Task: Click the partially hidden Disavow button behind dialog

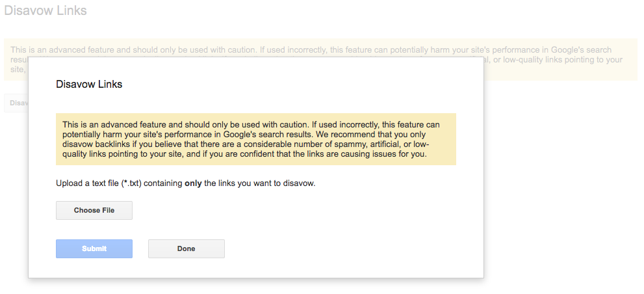Action: coord(16,103)
